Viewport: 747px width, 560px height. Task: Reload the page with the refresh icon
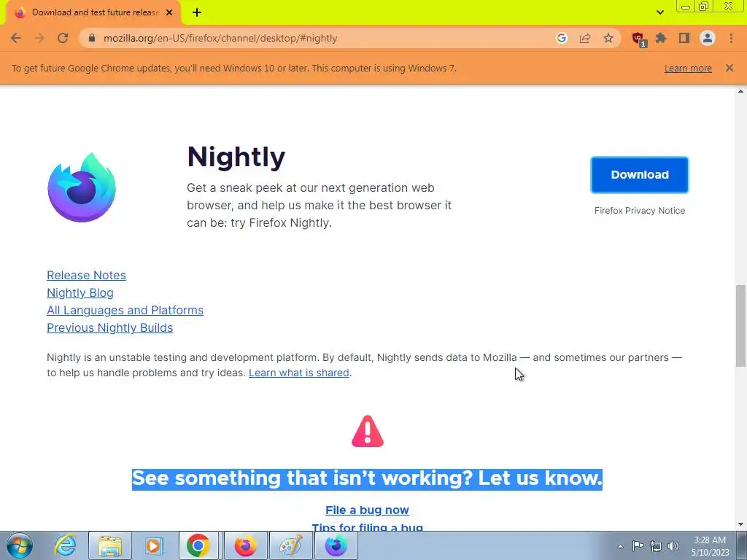(63, 38)
